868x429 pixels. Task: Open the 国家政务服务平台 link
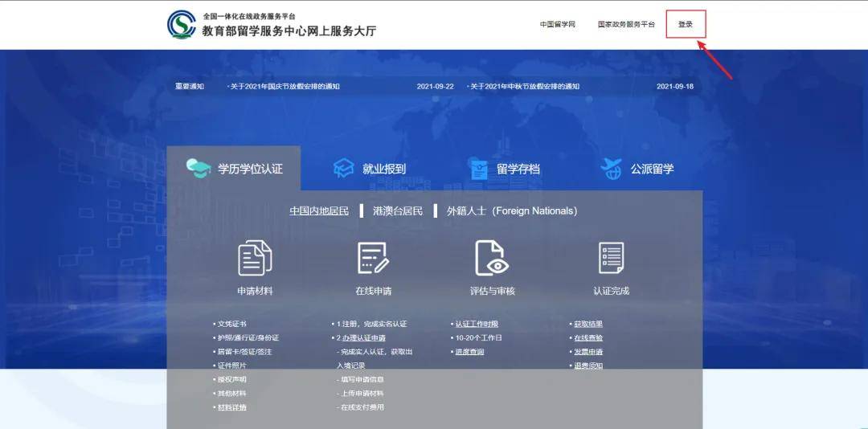(x=626, y=24)
